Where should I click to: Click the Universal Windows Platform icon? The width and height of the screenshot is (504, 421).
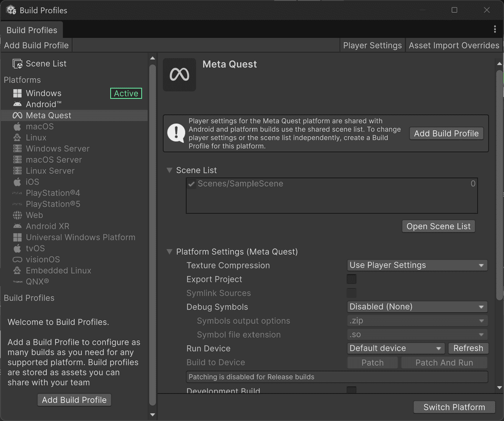[x=17, y=237]
